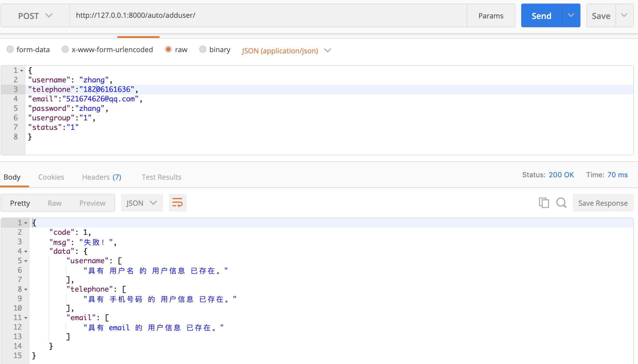Change the JSON (application/json) content type

[286, 51]
